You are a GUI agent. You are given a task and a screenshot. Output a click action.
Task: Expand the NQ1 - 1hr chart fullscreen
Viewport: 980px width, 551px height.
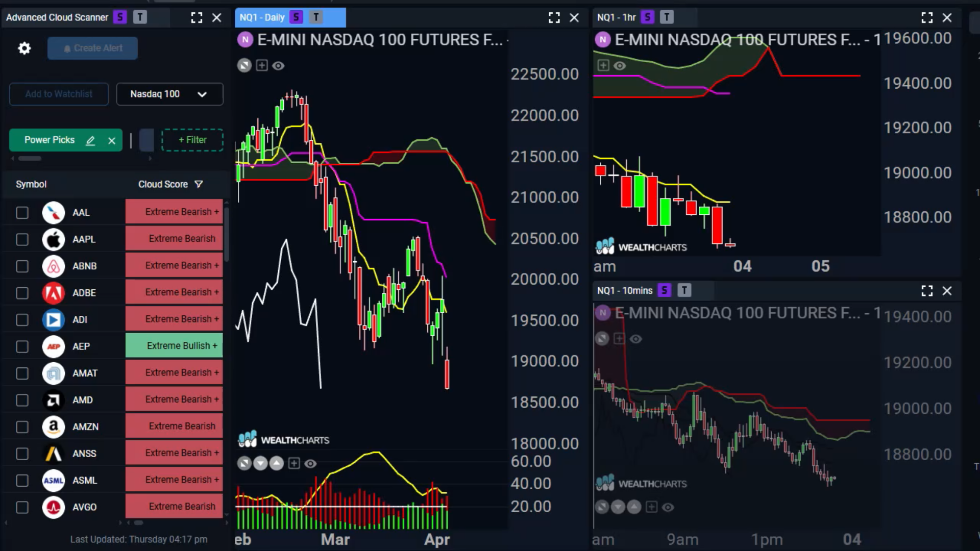point(927,18)
